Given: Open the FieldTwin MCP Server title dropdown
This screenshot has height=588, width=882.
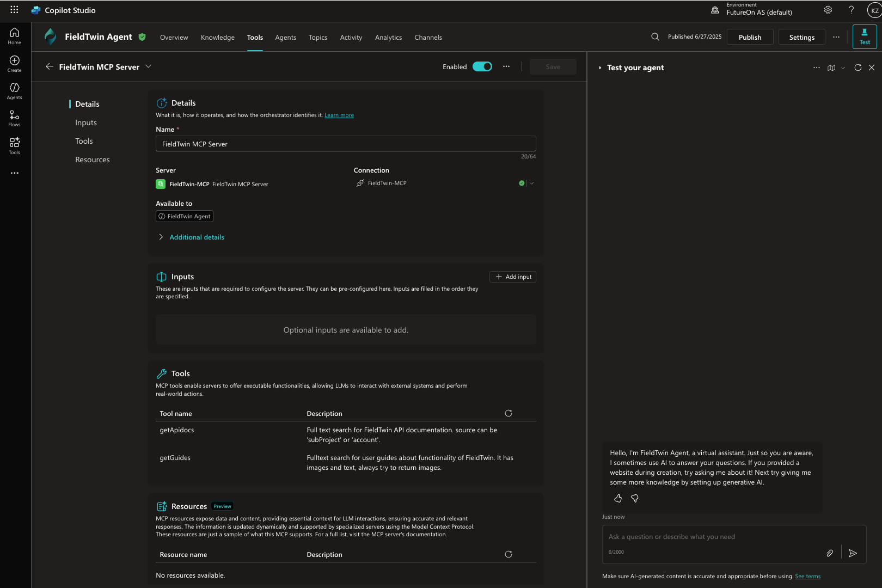Looking at the screenshot, I should 149,66.
